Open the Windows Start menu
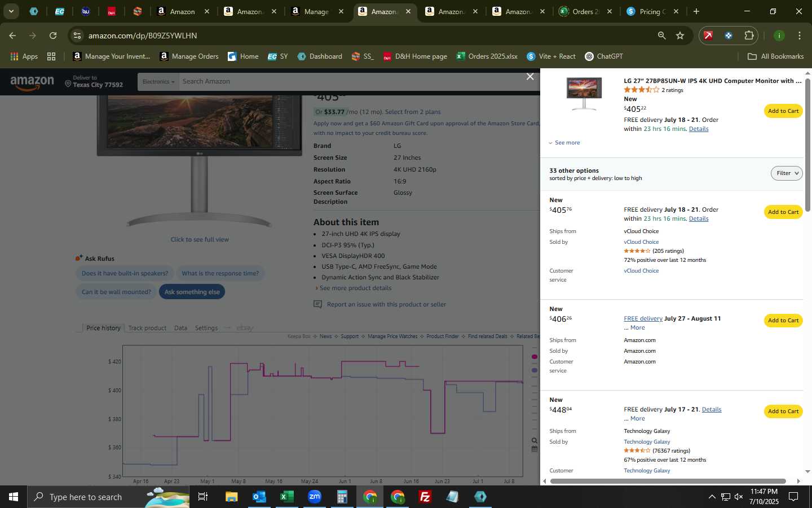Image resolution: width=812 pixels, height=508 pixels. (14, 497)
